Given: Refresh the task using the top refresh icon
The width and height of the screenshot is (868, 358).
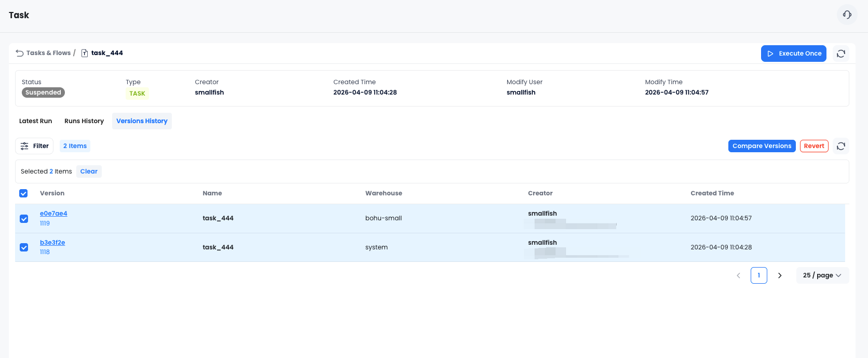Looking at the screenshot, I should (x=841, y=54).
